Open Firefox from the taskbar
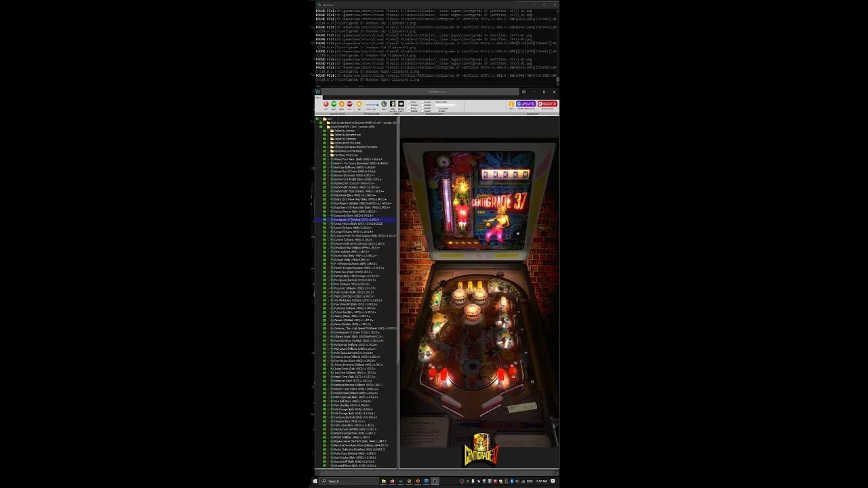 pyautogui.click(x=392, y=481)
